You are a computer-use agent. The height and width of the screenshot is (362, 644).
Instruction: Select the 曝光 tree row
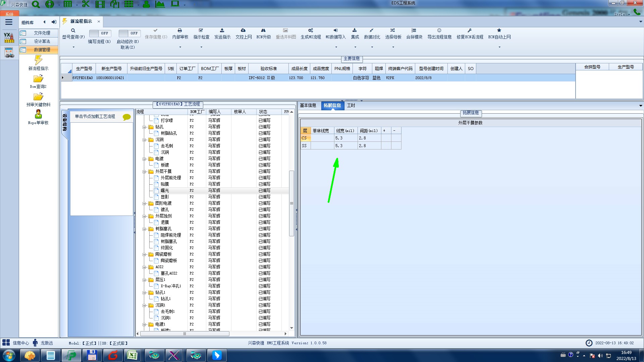click(212, 190)
